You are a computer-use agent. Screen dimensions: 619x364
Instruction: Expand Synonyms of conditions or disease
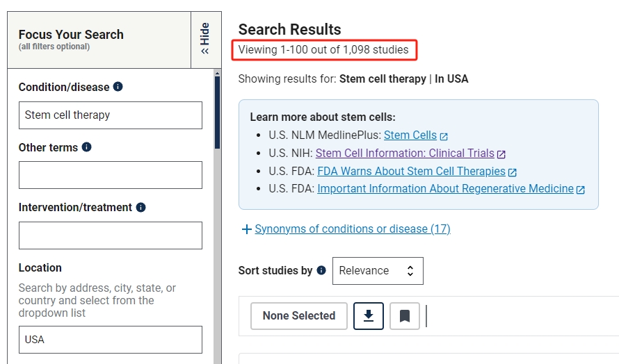[346, 229]
